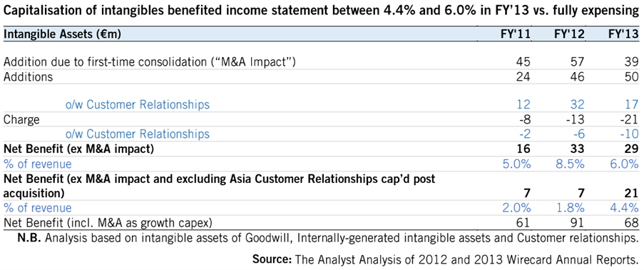Click the FY'13 column header

pos(623,35)
